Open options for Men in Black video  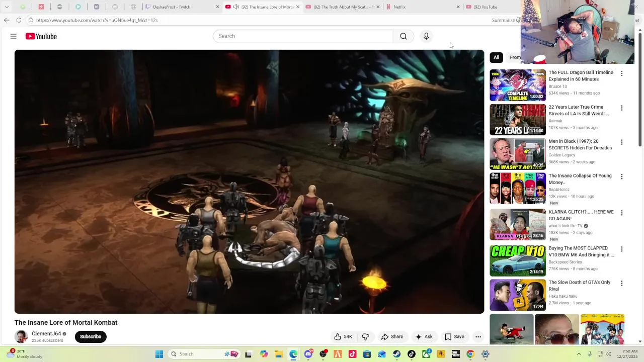(622, 142)
